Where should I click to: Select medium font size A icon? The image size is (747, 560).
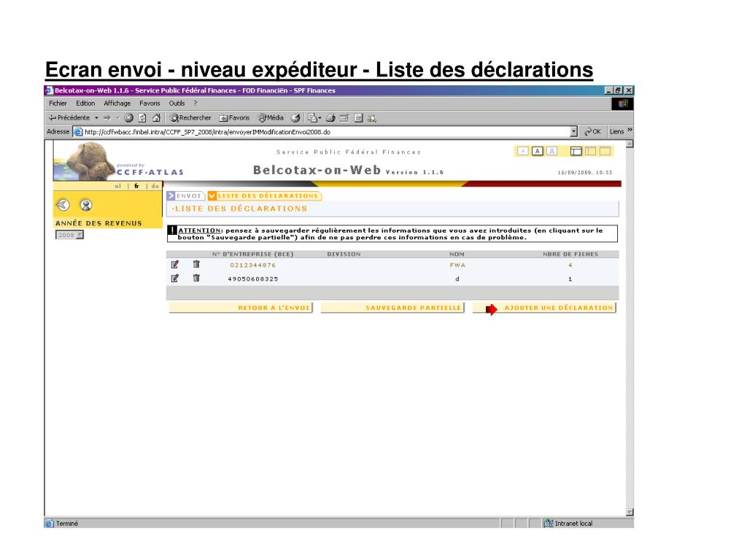click(x=538, y=151)
